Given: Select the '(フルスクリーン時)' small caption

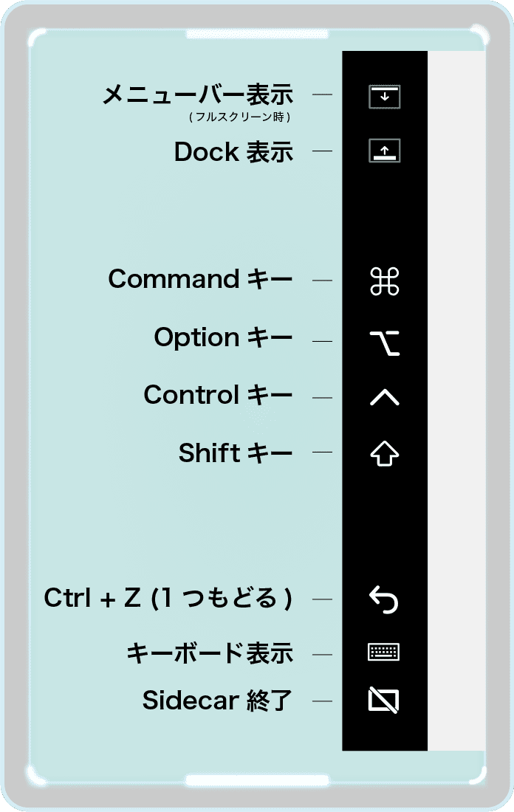Looking at the screenshot, I should (x=239, y=117).
